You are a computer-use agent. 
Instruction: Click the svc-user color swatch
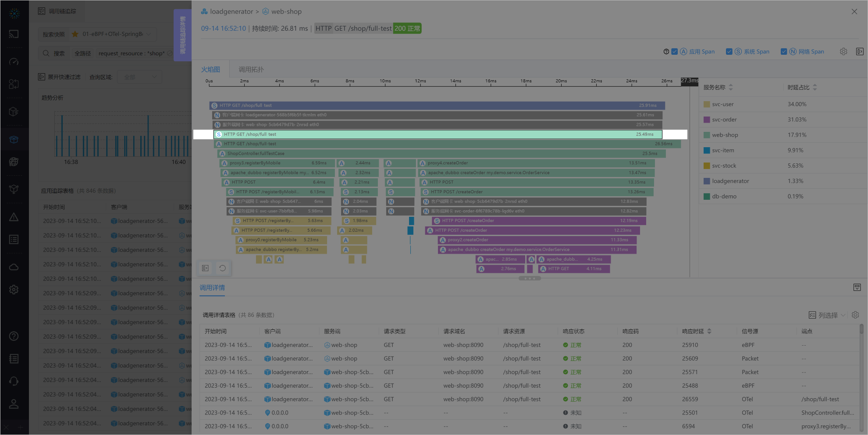pyautogui.click(x=707, y=104)
